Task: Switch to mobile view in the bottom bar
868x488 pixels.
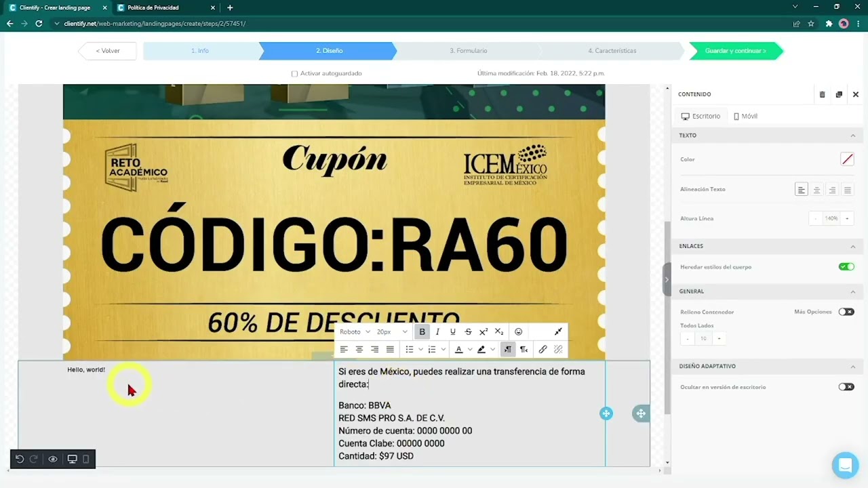Action: tap(86, 459)
